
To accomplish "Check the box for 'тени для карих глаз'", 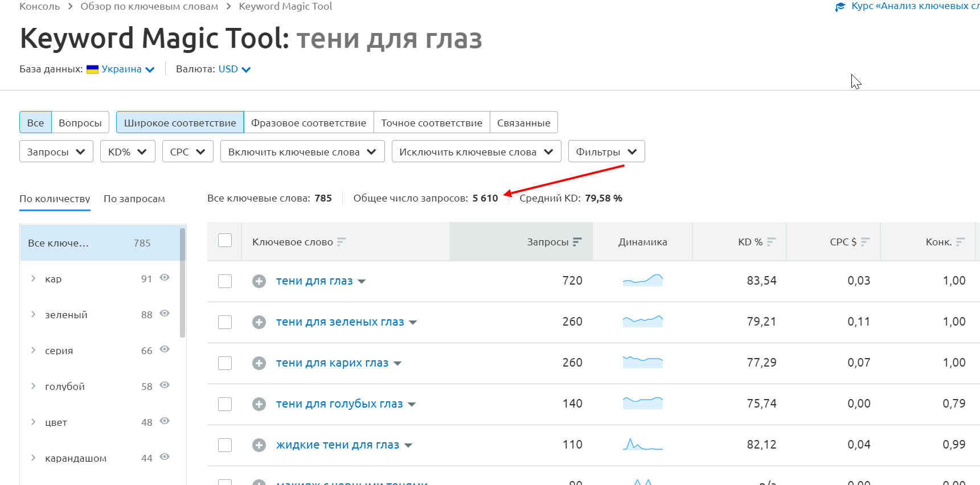I will tap(225, 363).
